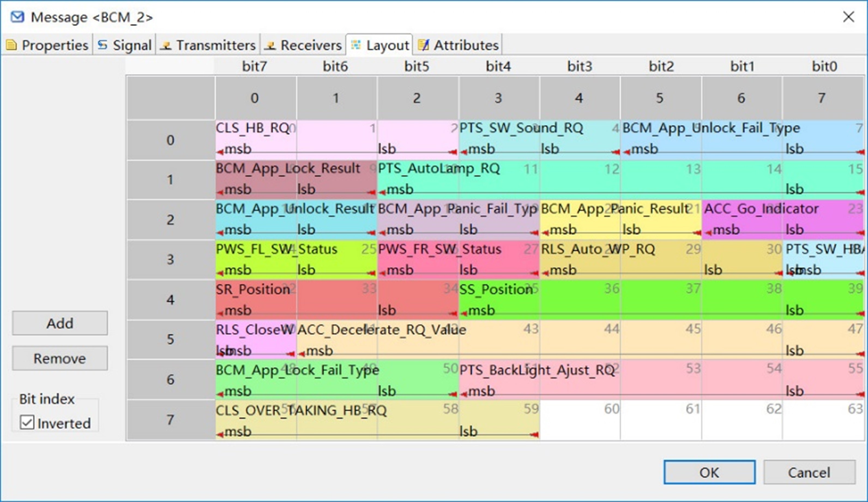Toggle the Inverted bit index checkbox
The width and height of the screenshot is (868, 502).
[x=27, y=422]
